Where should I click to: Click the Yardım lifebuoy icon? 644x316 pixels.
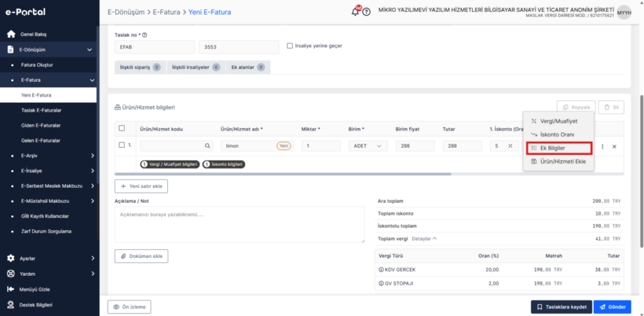click(x=11, y=274)
